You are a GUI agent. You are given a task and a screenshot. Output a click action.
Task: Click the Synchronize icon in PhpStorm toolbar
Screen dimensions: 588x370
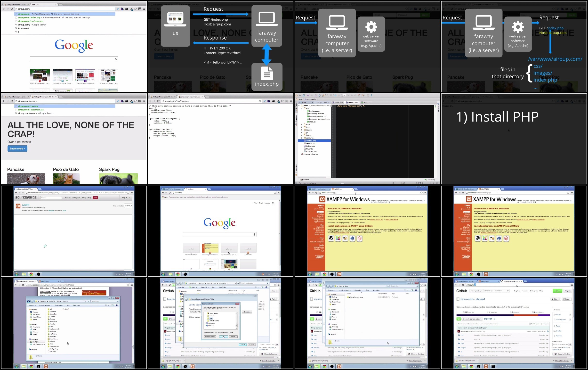304,96
